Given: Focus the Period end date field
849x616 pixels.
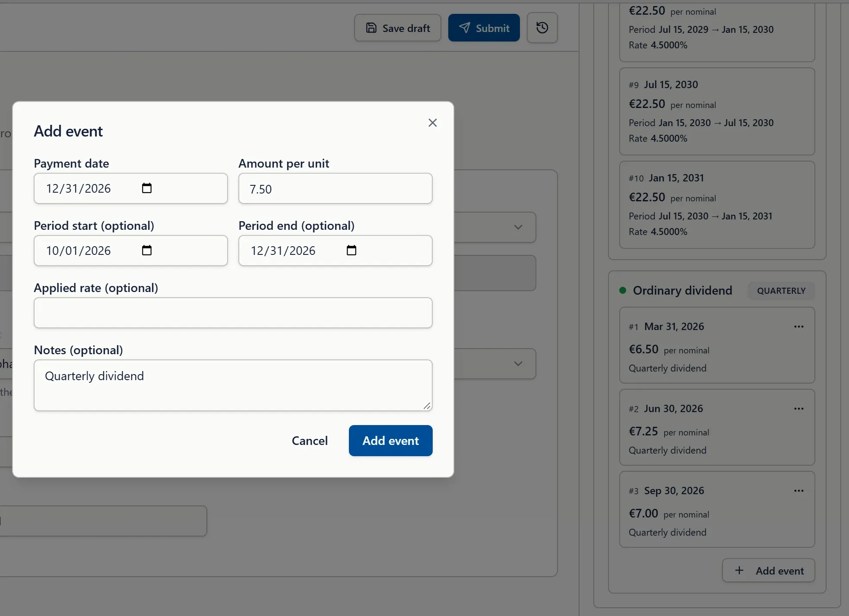Looking at the screenshot, I should (335, 251).
